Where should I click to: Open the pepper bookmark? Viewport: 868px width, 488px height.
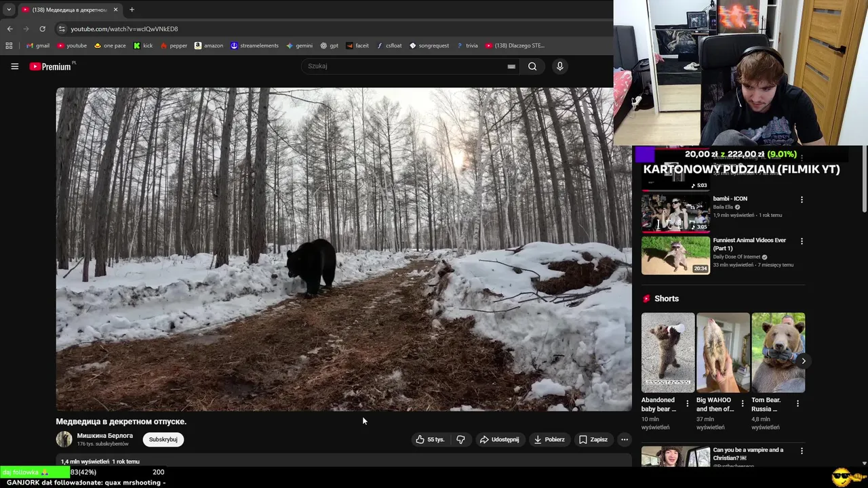[x=174, y=45]
